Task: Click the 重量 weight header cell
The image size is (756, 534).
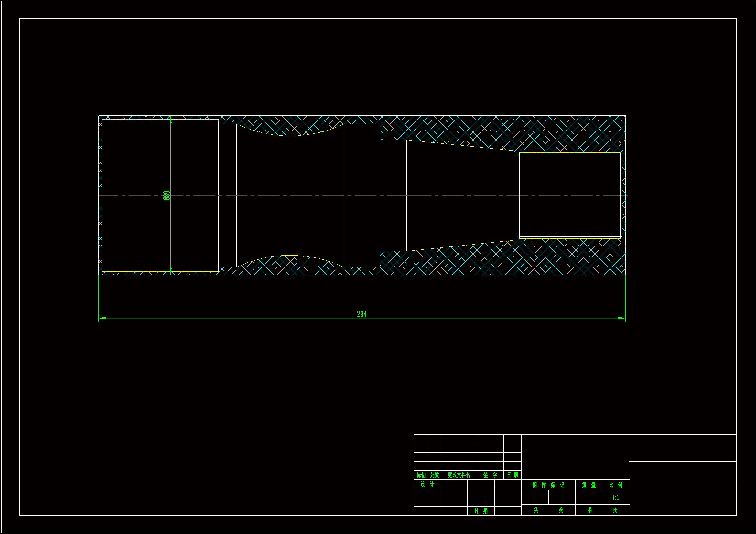Action: coord(589,485)
